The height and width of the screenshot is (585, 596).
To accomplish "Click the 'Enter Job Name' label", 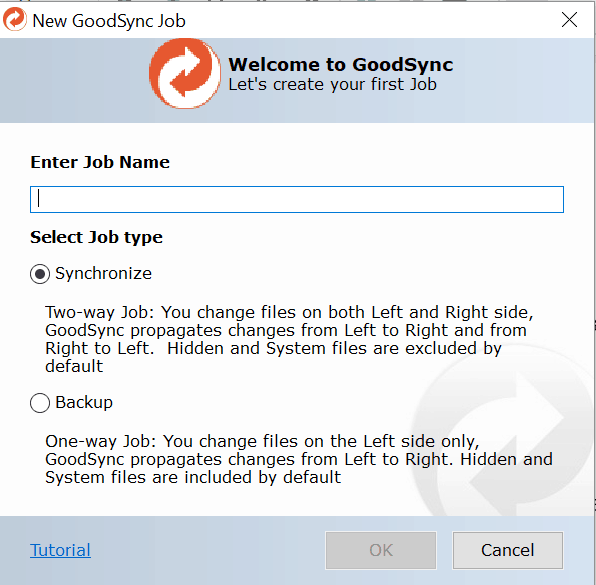I will point(100,162).
